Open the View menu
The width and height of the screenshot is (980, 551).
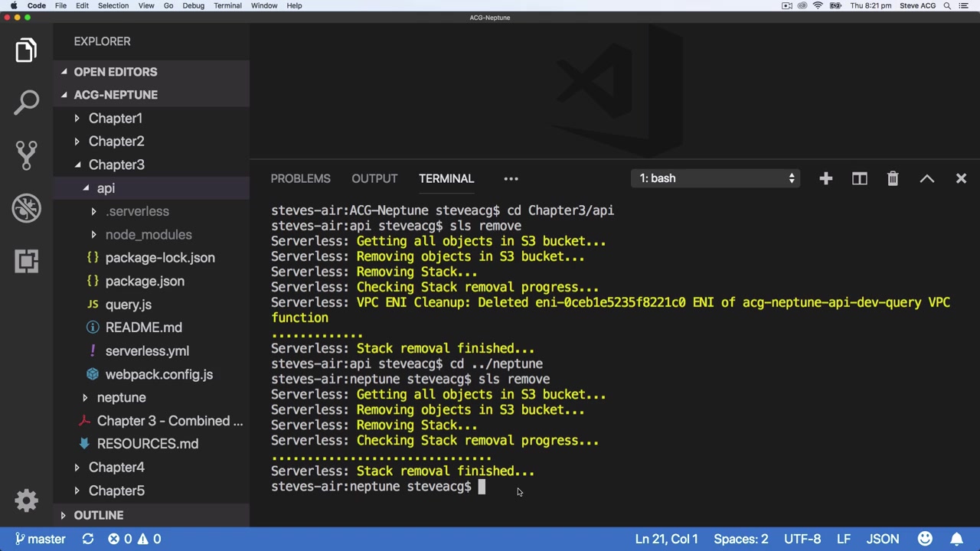(146, 5)
